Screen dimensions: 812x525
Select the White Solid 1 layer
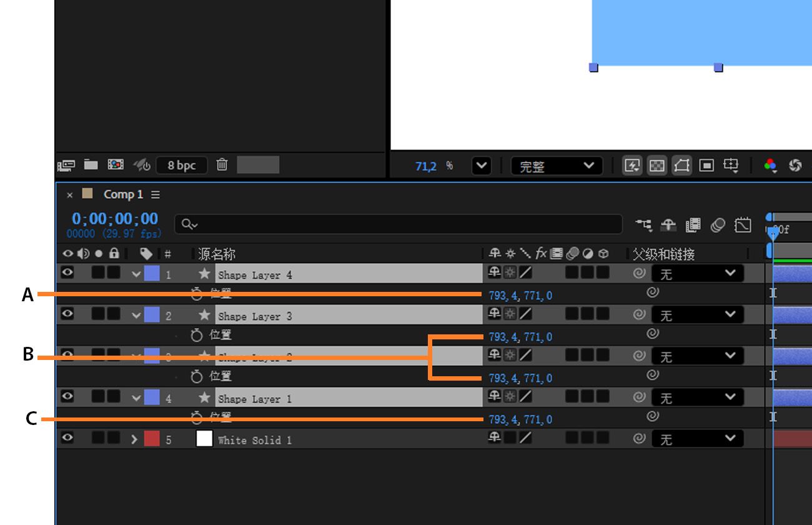click(x=255, y=440)
